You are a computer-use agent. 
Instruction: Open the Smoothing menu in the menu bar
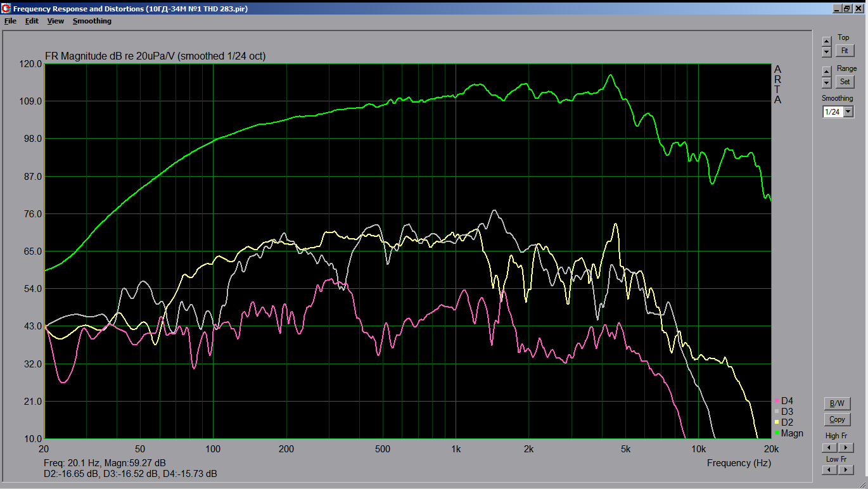point(92,21)
